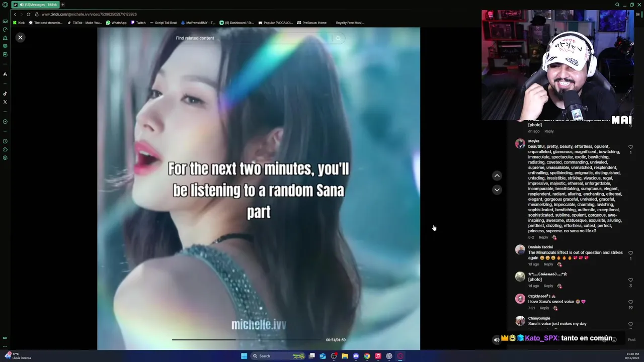Open Task View from the taskbar
Screen dimensions: 644x362
[312, 356]
